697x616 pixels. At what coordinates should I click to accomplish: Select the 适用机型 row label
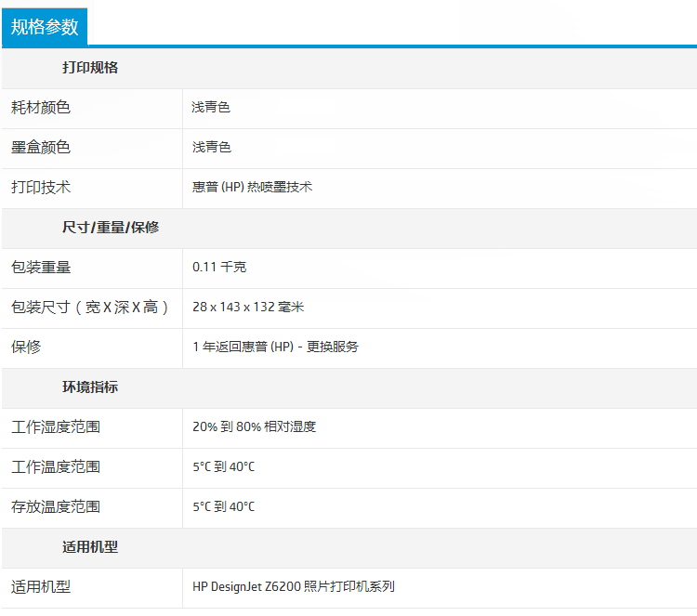click(x=41, y=587)
